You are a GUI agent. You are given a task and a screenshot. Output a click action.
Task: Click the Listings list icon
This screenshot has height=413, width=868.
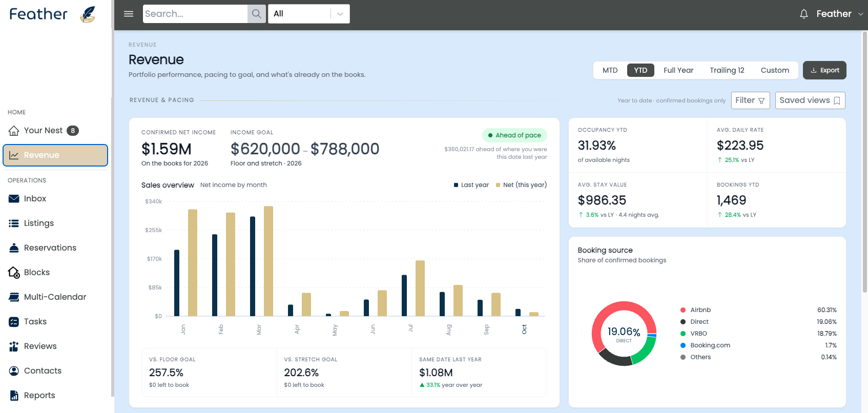point(14,223)
